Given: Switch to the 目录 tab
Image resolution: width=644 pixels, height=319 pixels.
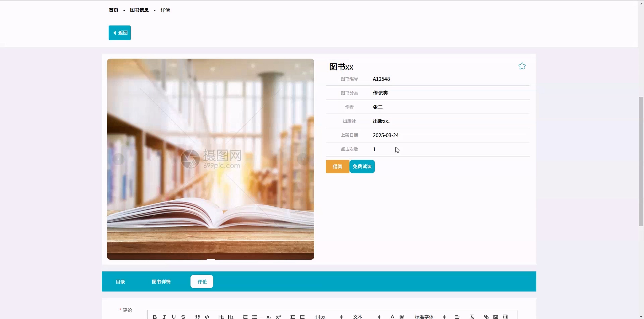Looking at the screenshot, I should tap(120, 282).
